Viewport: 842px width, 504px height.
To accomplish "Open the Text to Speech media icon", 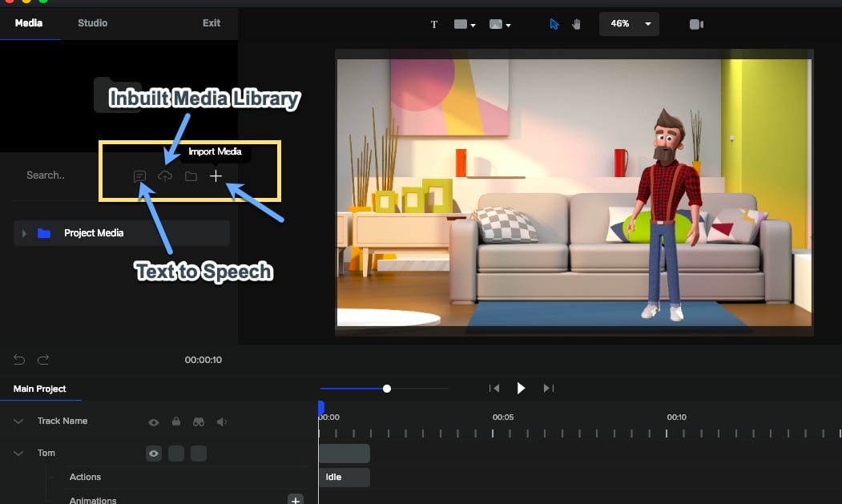I will pos(140,175).
